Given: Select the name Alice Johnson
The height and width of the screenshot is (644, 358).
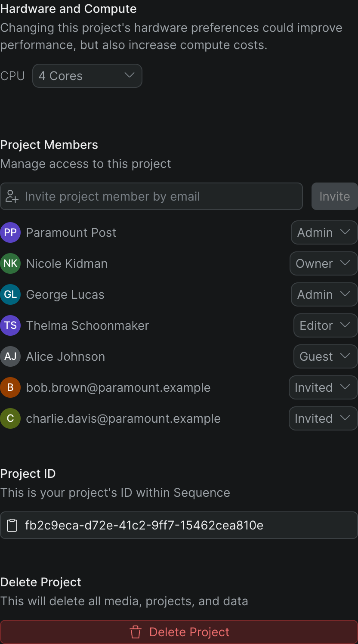Looking at the screenshot, I should tap(65, 356).
